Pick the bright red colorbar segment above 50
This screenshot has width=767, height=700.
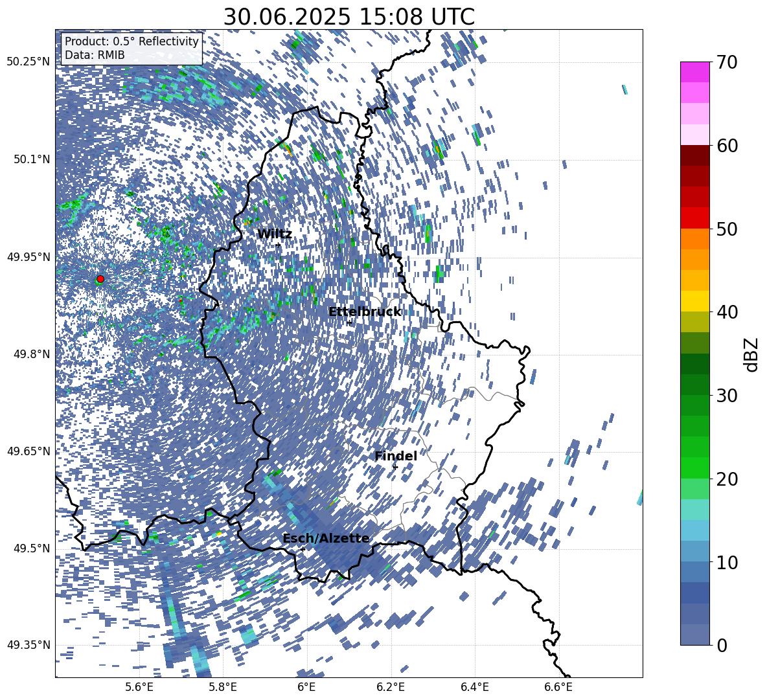(x=694, y=218)
